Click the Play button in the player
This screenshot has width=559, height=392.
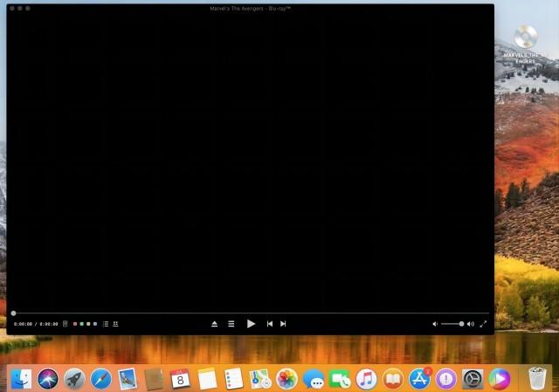click(251, 324)
